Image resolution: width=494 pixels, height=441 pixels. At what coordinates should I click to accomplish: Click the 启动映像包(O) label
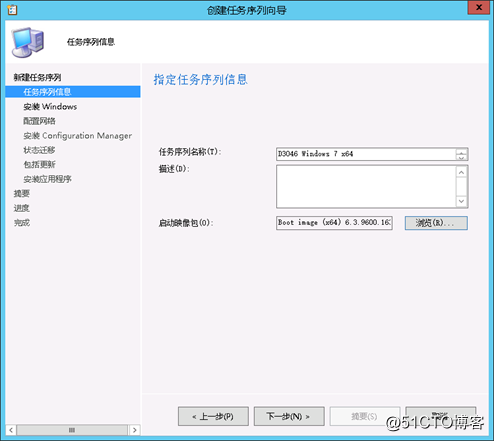point(186,223)
